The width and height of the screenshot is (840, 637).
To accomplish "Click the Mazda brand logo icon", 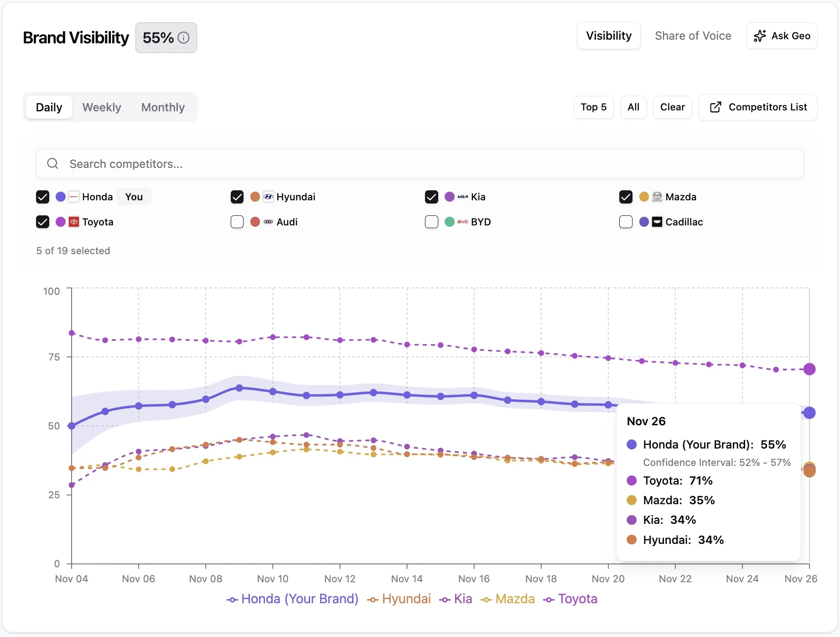I will point(657,197).
